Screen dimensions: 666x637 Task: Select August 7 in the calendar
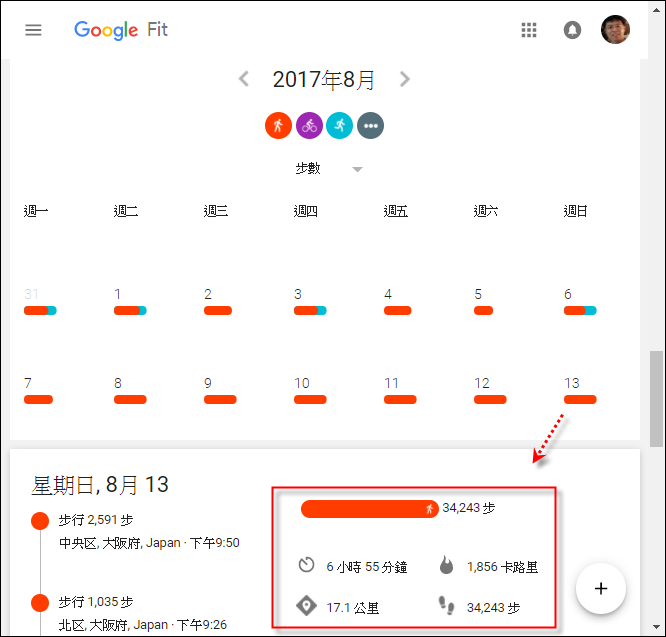pyautogui.click(x=28, y=383)
